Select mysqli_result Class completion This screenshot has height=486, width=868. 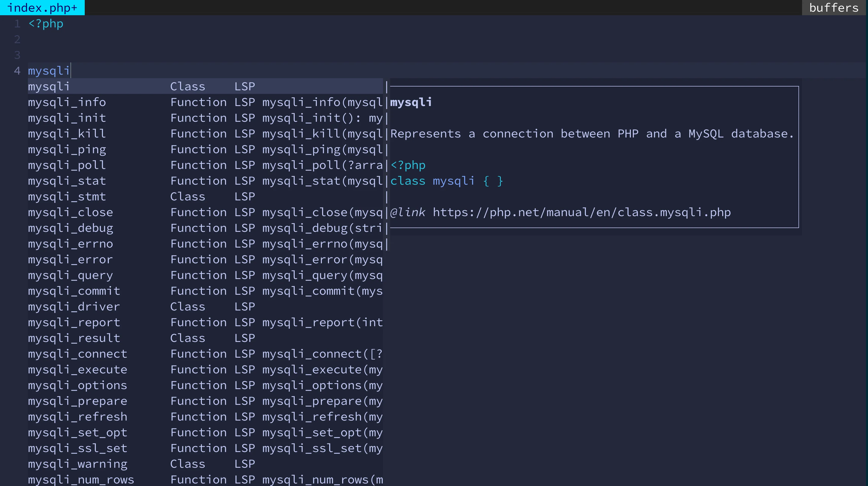point(74,338)
